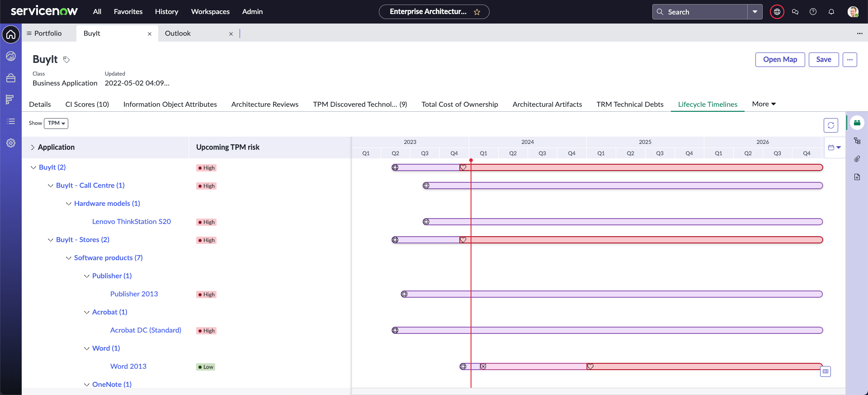
Task: Collapse the OneNote (1) node
Action: tap(87, 385)
